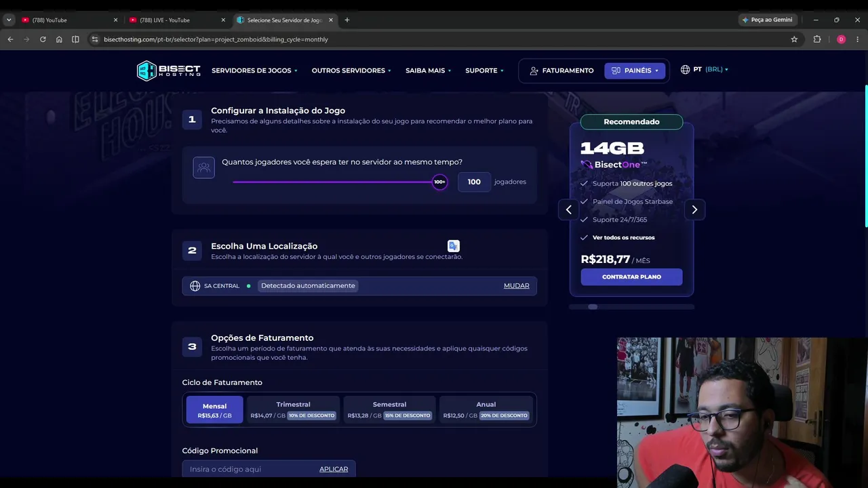Reload the current page
This screenshot has width=868, height=488.
pyautogui.click(x=43, y=39)
